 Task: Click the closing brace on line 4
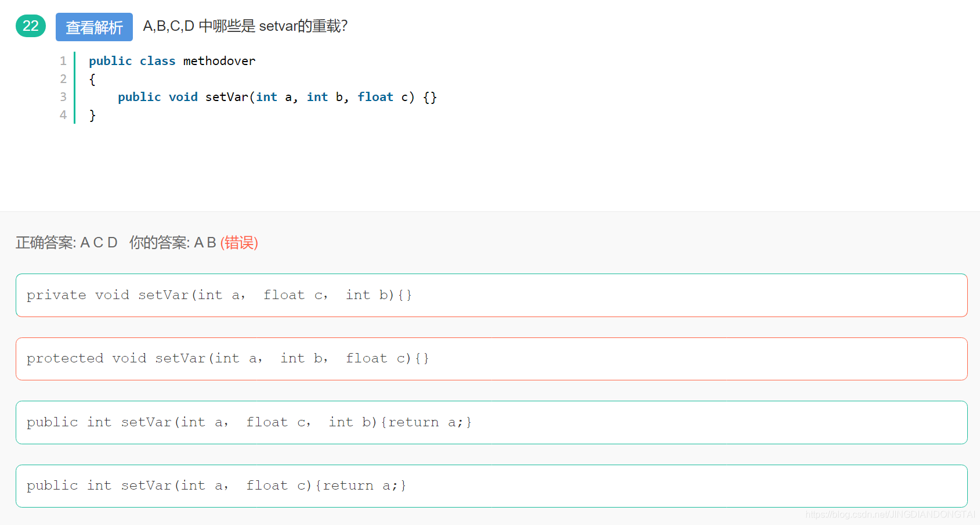(x=92, y=115)
